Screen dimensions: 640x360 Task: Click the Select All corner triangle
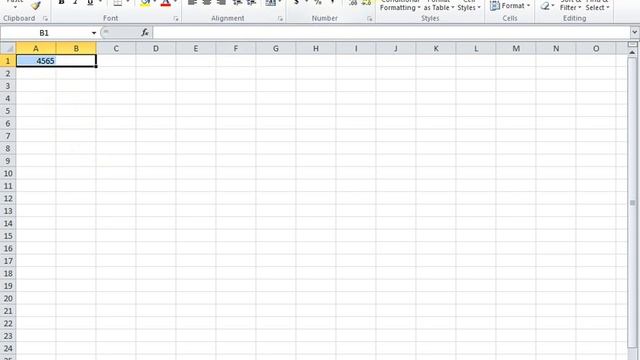(x=8, y=48)
